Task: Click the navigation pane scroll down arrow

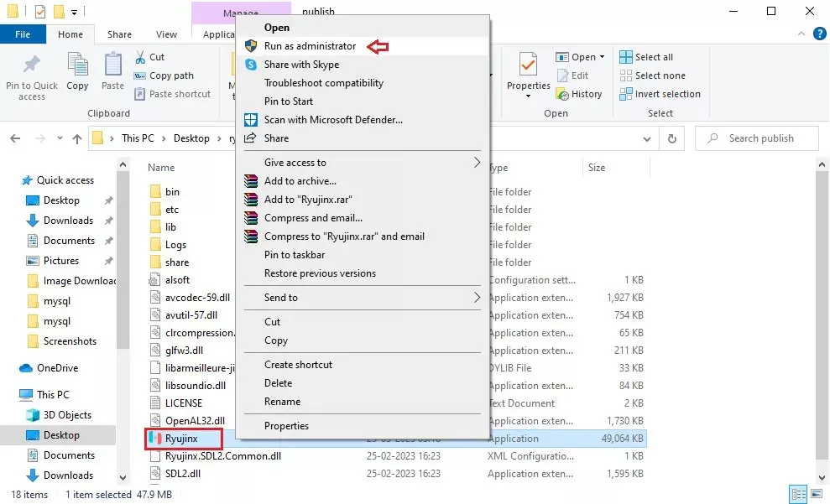Action: coord(123,477)
